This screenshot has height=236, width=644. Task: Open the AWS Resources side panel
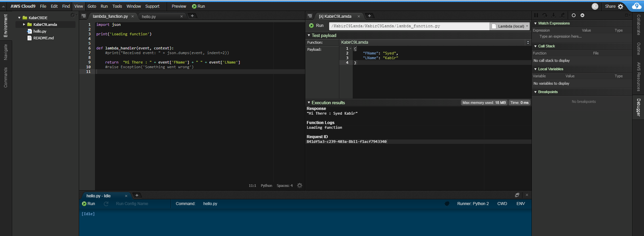(x=638, y=77)
